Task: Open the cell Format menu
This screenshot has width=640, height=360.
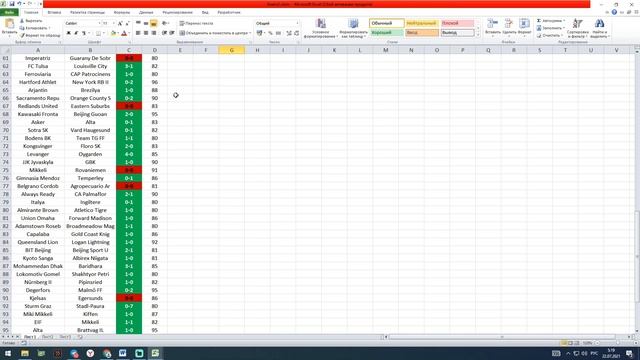Action: click(524, 27)
